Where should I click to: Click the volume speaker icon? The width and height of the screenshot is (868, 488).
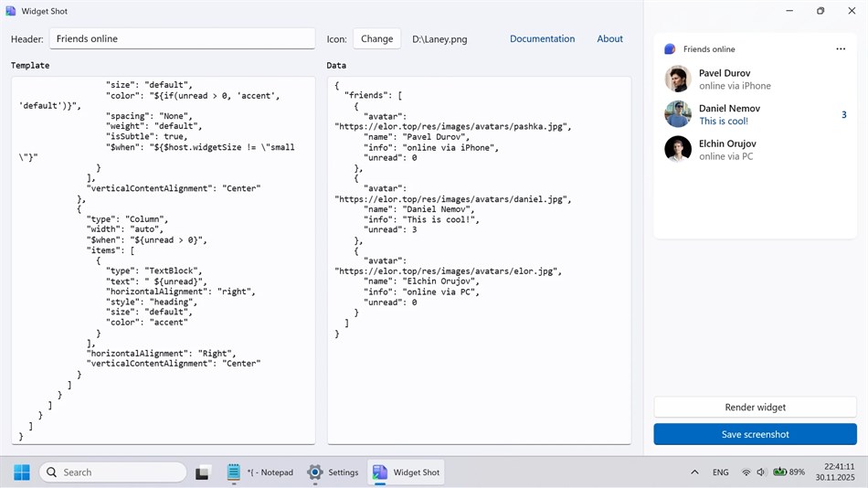(761, 472)
